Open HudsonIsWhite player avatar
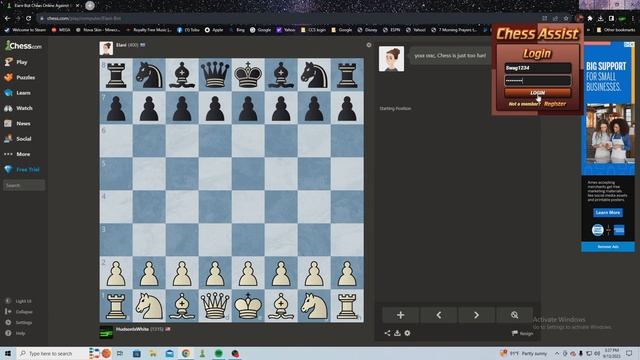The width and height of the screenshot is (640, 360). click(106, 332)
